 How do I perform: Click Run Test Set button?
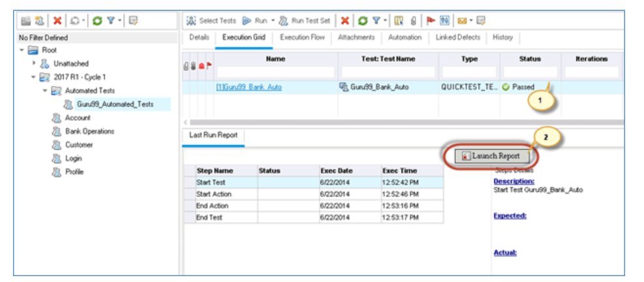point(304,20)
